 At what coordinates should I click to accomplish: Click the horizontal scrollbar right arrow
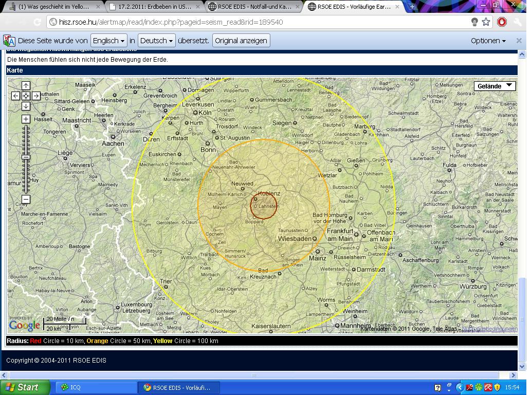(513, 375)
